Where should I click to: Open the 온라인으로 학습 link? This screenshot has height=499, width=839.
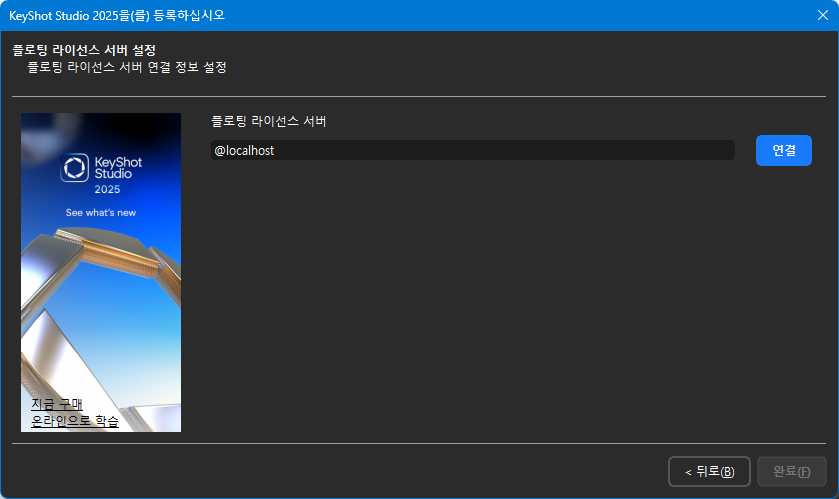click(75, 421)
